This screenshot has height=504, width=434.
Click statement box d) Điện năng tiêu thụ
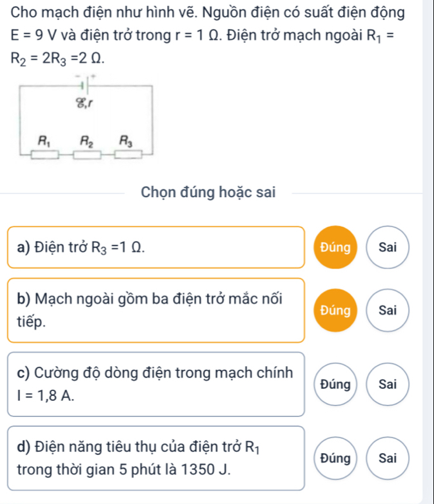(x=155, y=458)
